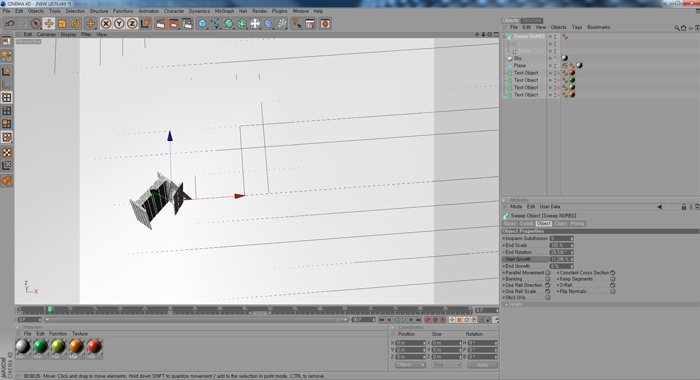Open the Object dropdown in Coordinates panel
The width and height of the screenshot is (700, 380).
point(410,365)
